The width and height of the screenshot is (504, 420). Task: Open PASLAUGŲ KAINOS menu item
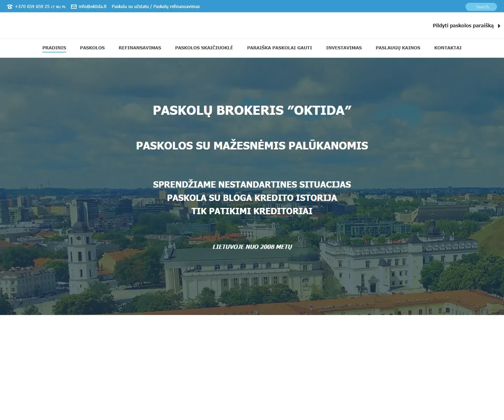point(398,48)
